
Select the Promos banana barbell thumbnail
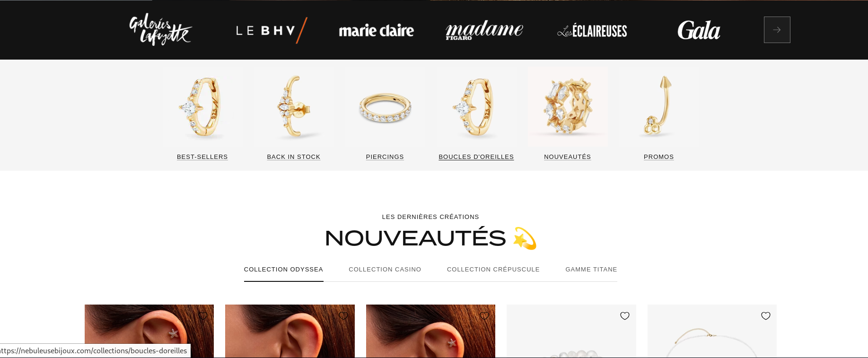[659, 106]
